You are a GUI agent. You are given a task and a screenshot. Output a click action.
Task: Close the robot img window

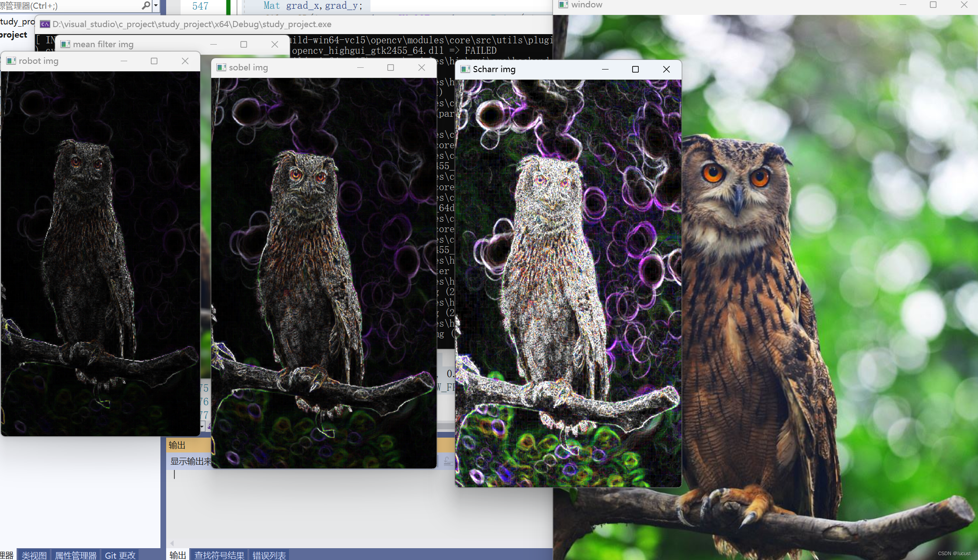[x=185, y=61]
